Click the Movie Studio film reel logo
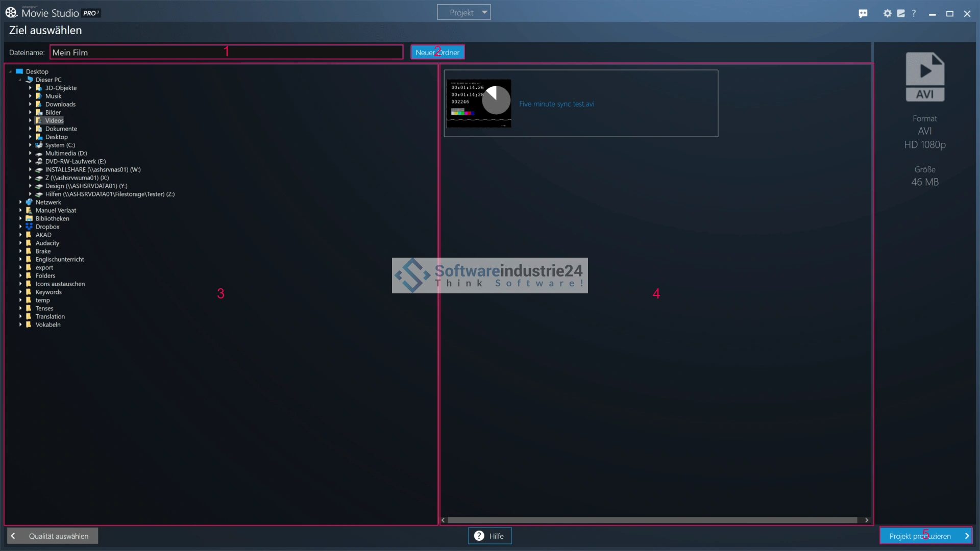The image size is (980, 551). pos(11,12)
